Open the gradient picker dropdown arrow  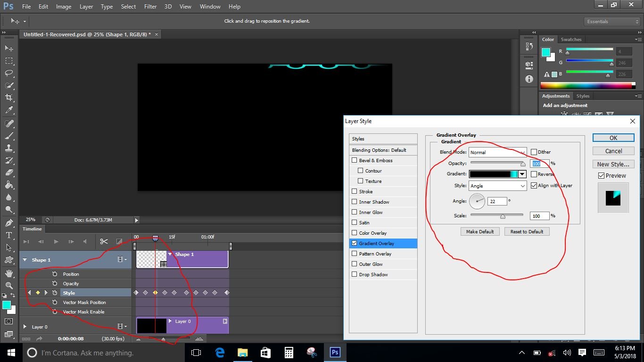click(x=522, y=174)
